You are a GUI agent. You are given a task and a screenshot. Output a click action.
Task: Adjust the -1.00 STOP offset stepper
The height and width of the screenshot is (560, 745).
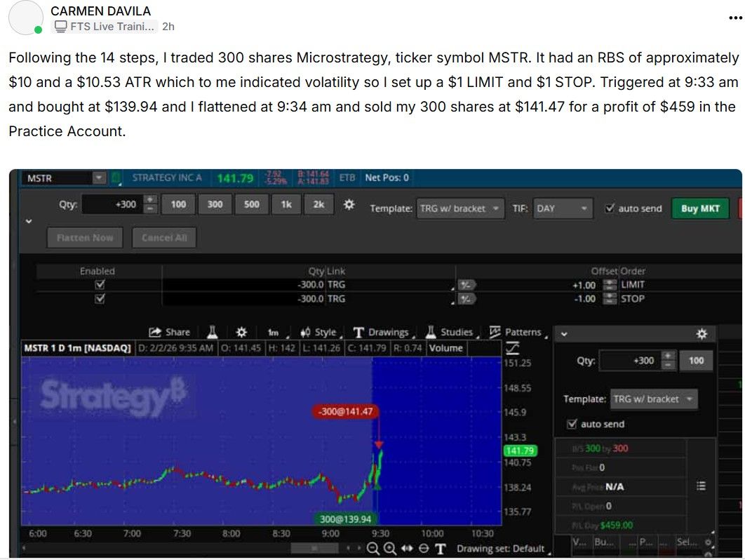pyautogui.click(x=610, y=299)
